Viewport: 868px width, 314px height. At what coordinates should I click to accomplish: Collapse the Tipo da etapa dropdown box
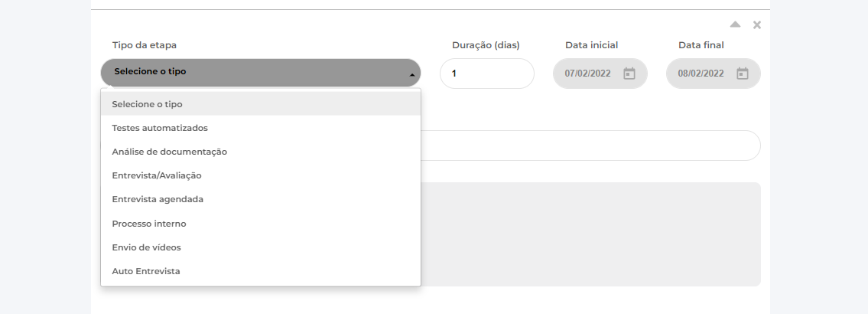pos(260,73)
